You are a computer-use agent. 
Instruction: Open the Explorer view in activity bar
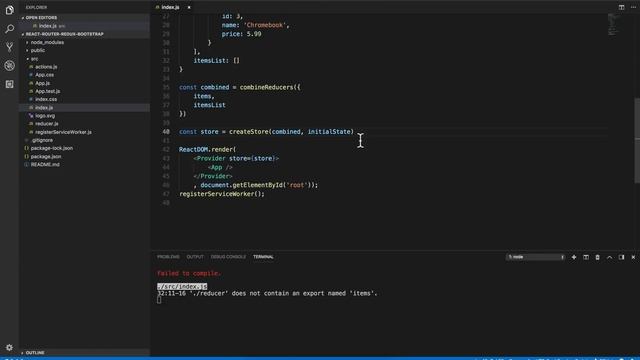9,10
